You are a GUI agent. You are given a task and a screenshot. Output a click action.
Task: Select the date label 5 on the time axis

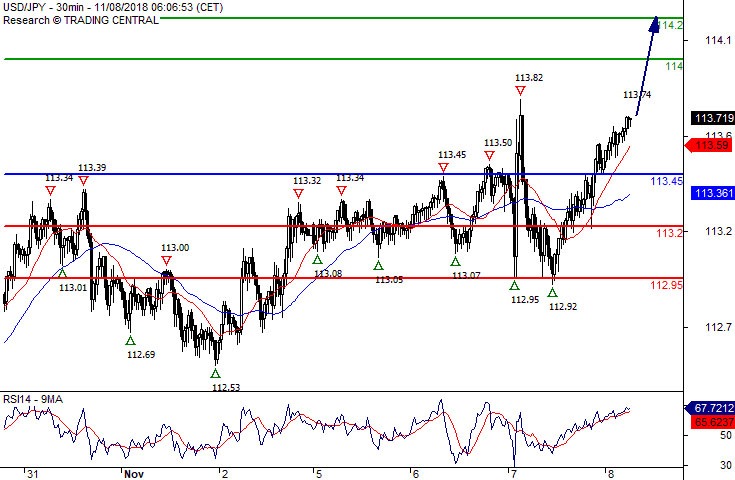pyautogui.click(x=319, y=474)
